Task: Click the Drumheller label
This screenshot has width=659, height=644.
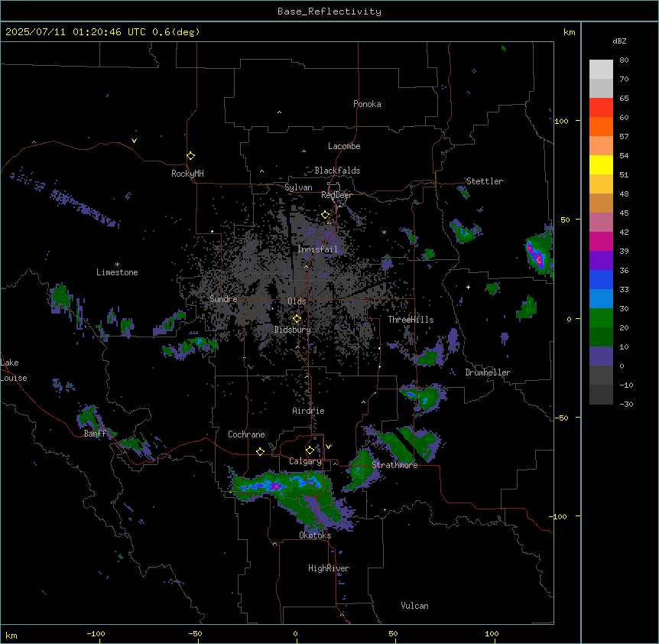Action: tap(488, 372)
